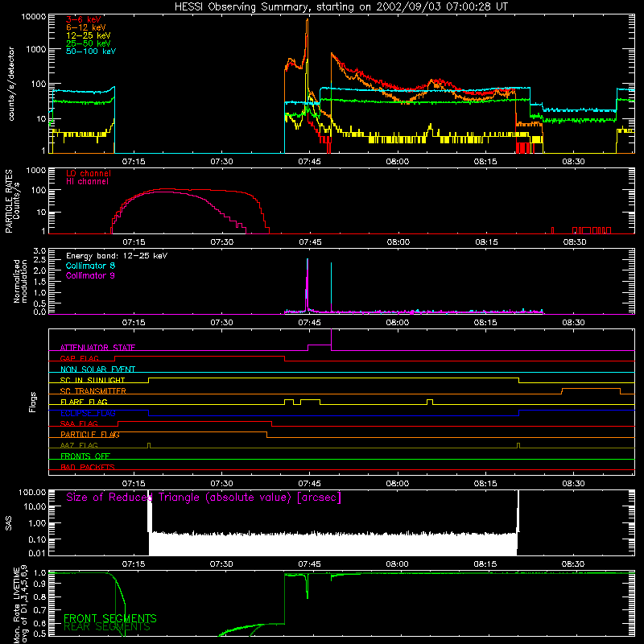This screenshot has width=644, height=644.
Task: Click the GAP FLAG label
Action: pyautogui.click(x=79, y=358)
